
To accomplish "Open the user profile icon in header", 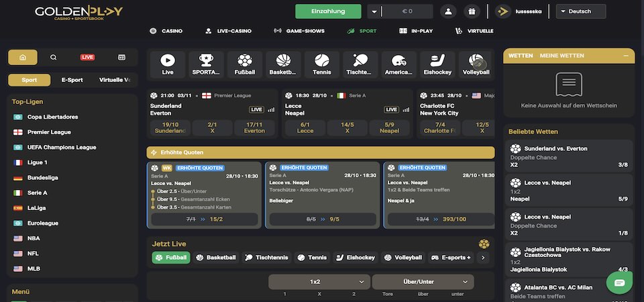I will [x=448, y=11].
